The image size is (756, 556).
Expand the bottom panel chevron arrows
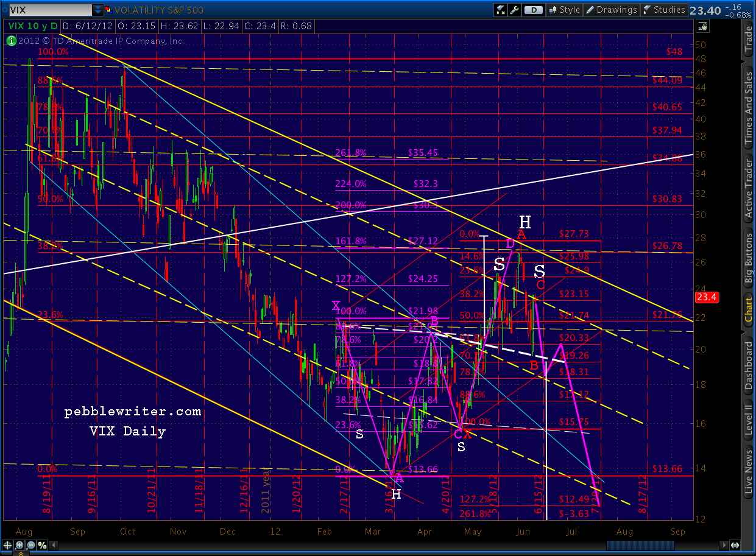(x=21, y=554)
